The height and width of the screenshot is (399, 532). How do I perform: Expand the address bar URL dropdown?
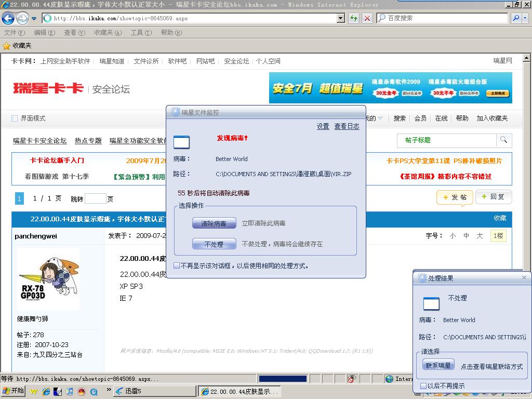(341, 18)
